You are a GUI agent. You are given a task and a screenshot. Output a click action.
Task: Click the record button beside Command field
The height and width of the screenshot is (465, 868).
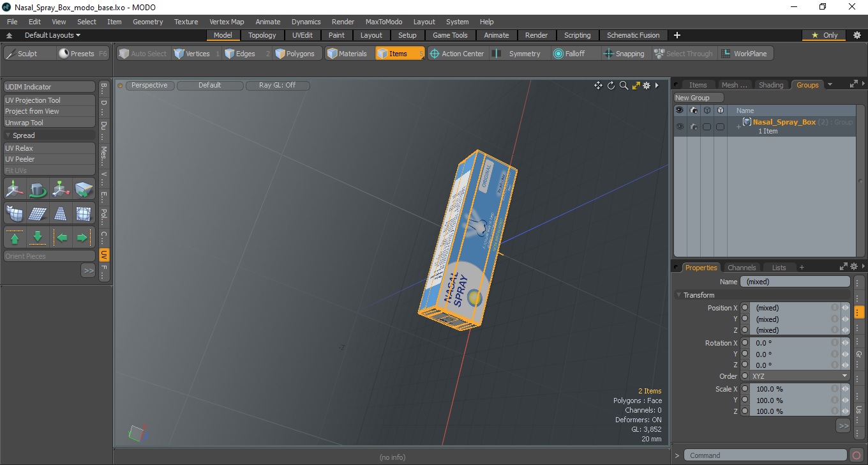pyautogui.click(x=857, y=455)
